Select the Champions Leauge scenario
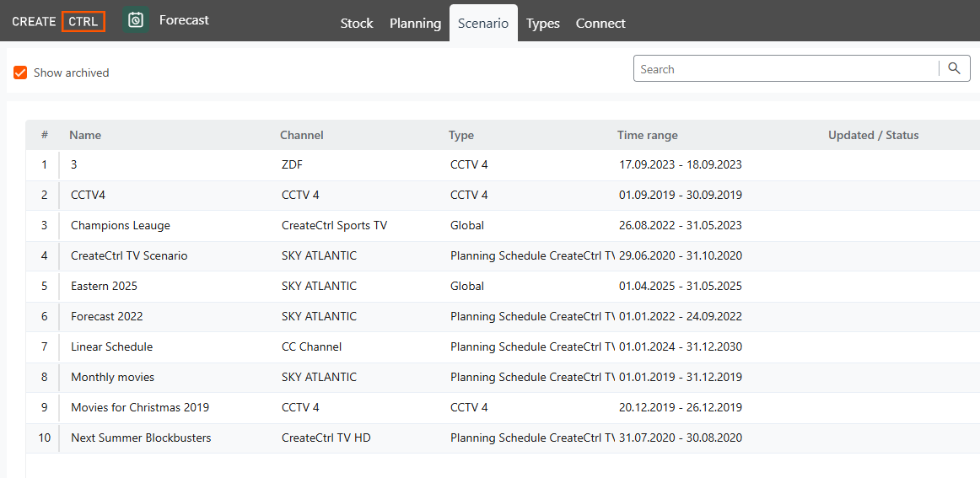The height and width of the screenshot is (478, 980). point(121,226)
